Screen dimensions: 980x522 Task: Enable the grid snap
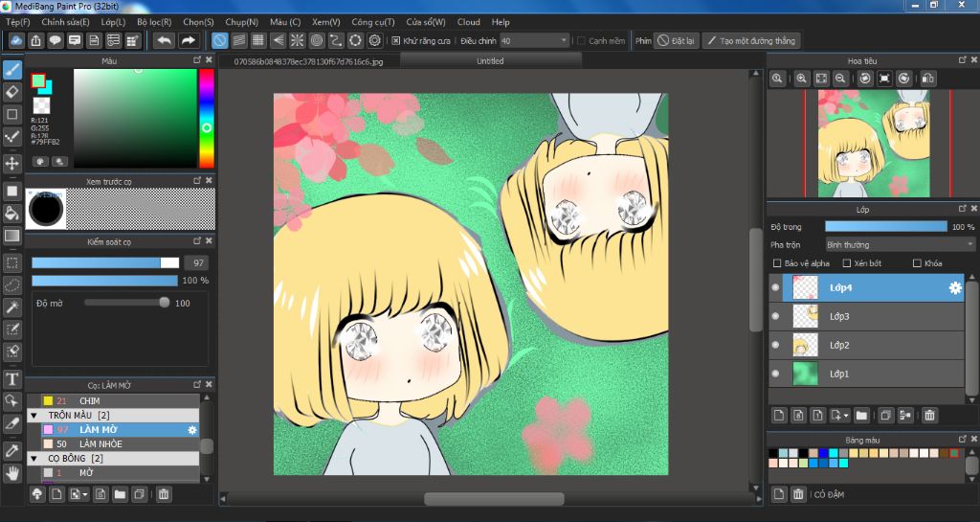coord(258,40)
